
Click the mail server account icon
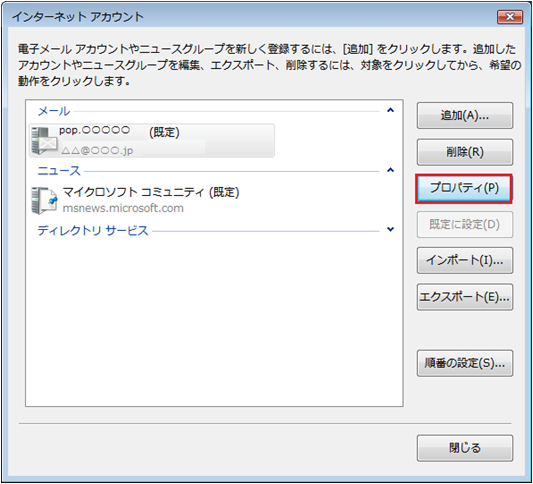click(44, 141)
